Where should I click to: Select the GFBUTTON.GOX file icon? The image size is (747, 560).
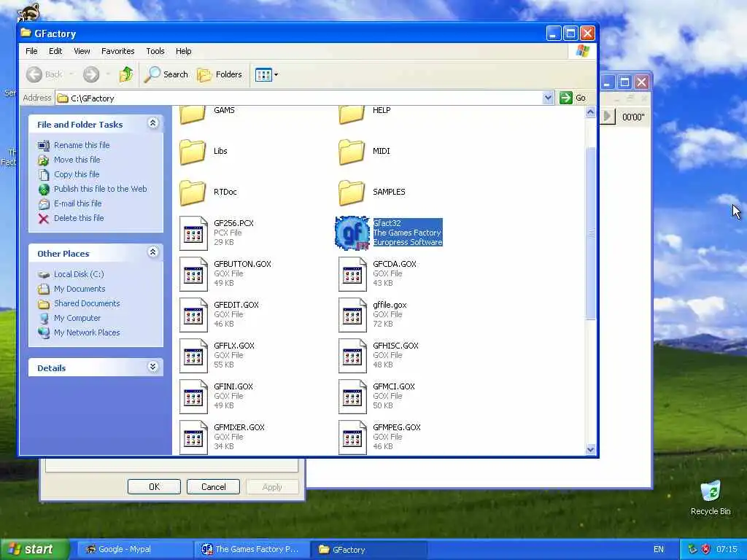193,274
